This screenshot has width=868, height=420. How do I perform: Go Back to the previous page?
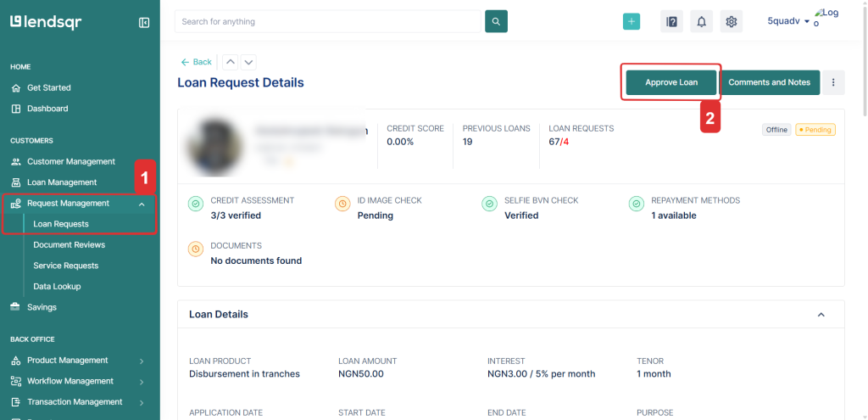tap(197, 62)
